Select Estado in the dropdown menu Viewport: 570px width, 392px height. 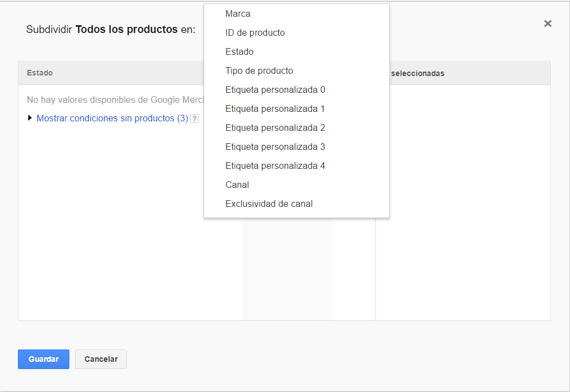pos(296,51)
